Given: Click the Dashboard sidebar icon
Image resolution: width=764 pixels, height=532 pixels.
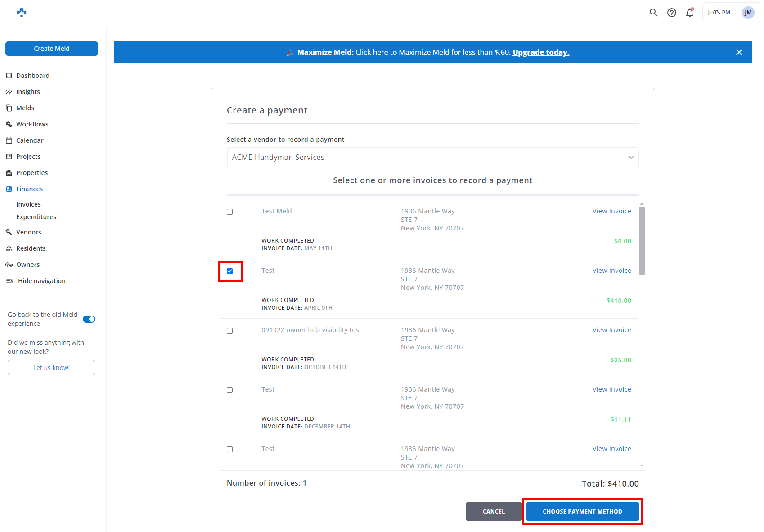Looking at the screenshot, I should click(9, 76).
